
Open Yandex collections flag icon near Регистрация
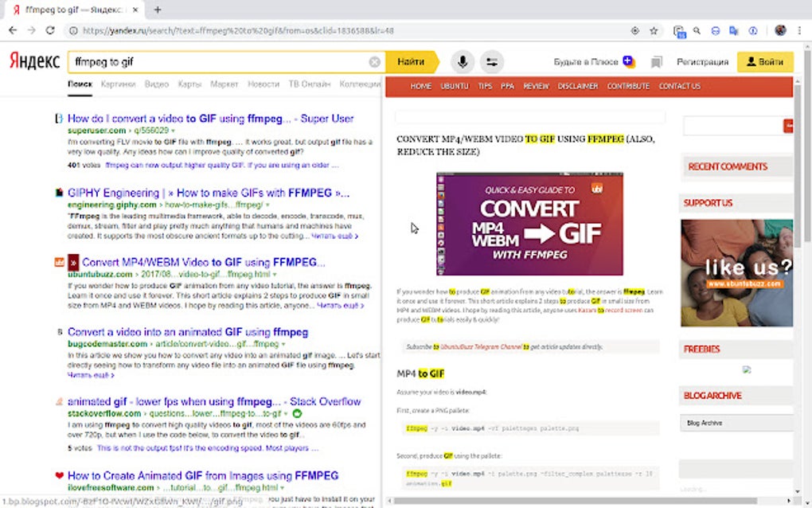(x=656, y=61)
